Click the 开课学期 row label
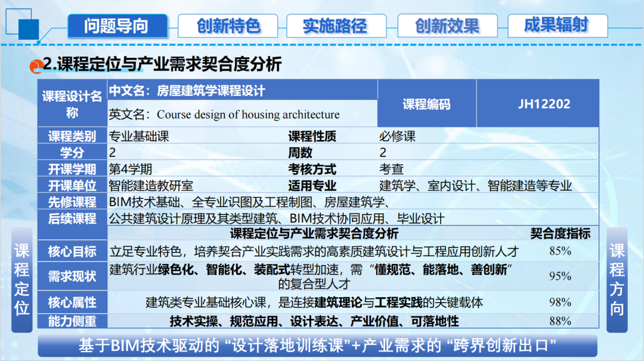The height and width of the screenshot is (361, 644). (72, 169)
